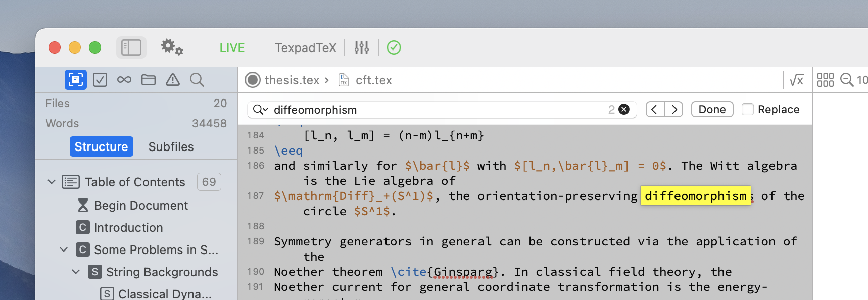Choose the TexpadTeX typesetter
This screenshot has height=300, width=868.
(306, 48)
